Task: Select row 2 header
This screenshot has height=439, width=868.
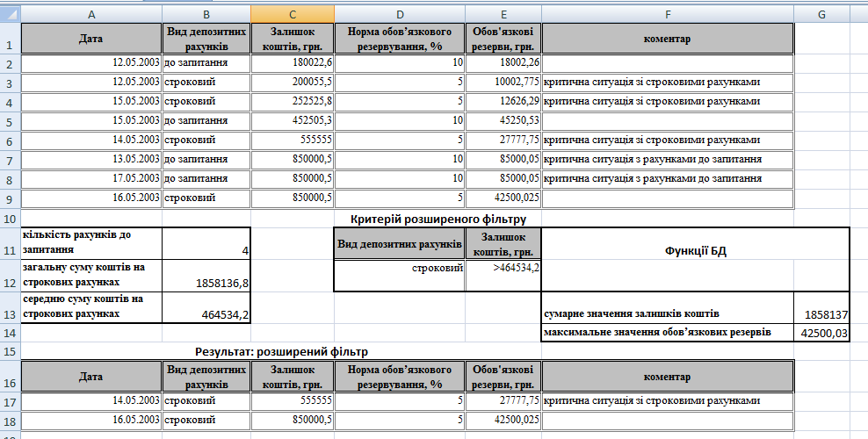Action: pyautogui.click(x=10, y=63)
